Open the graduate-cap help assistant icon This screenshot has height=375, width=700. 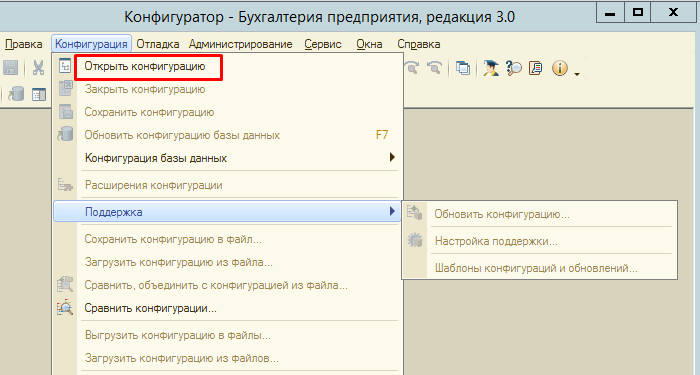[x=491, y=68]
